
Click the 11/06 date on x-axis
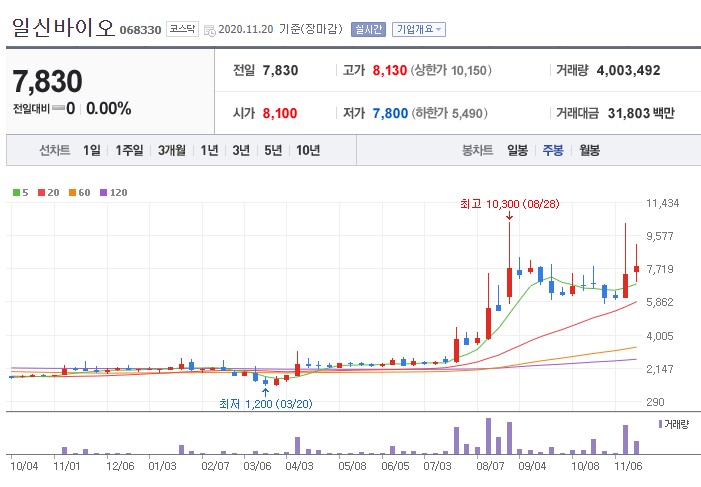point(628,466)
